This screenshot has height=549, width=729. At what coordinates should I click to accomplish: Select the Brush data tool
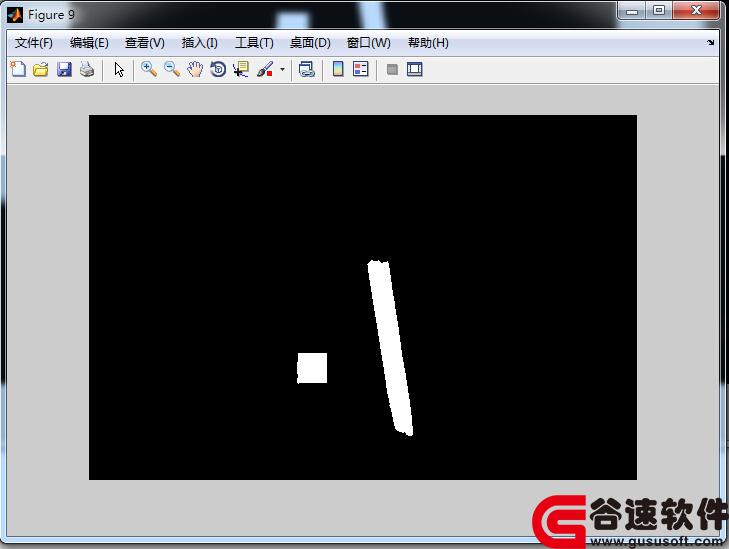coord(265,69)
